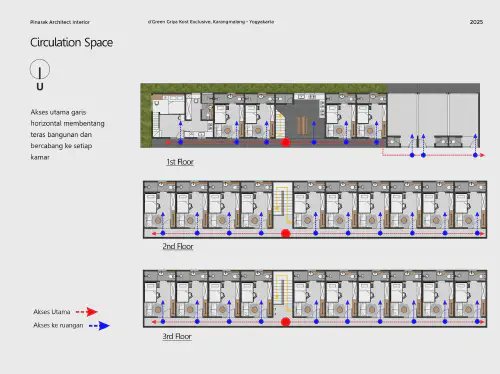Click the line "Akses utama garis"
The height and width of the screenshot is (374, 500).
58,112
